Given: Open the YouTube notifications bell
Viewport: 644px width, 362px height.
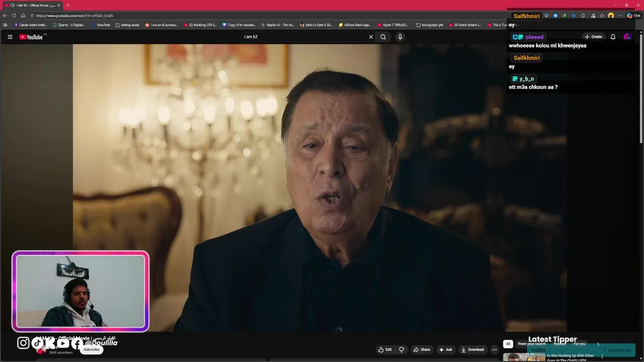Looking at the screenshot, I should (x=613, y=37).
